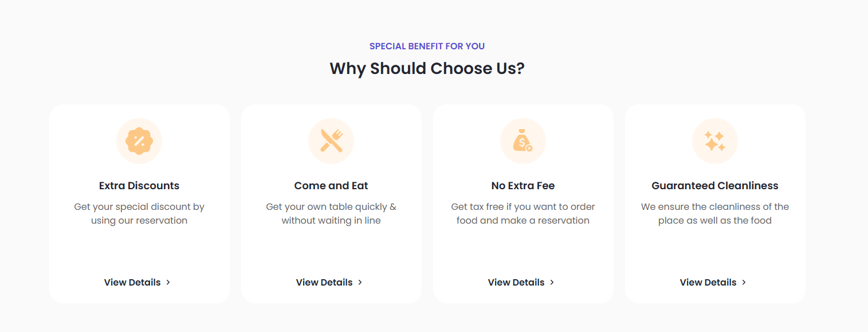868x332 pixels.
Task: Click the crossed knife and fork icon
Action: click(x=331, y=141)
